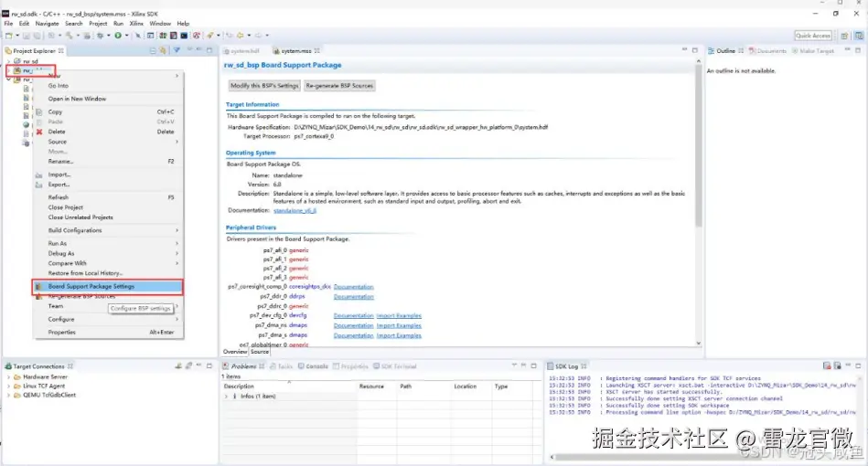Image resolution: width=868 pixels, height=466 pixels.
Task: Switch to the SDK Terminal tab
Action: [x=395, y=365]
